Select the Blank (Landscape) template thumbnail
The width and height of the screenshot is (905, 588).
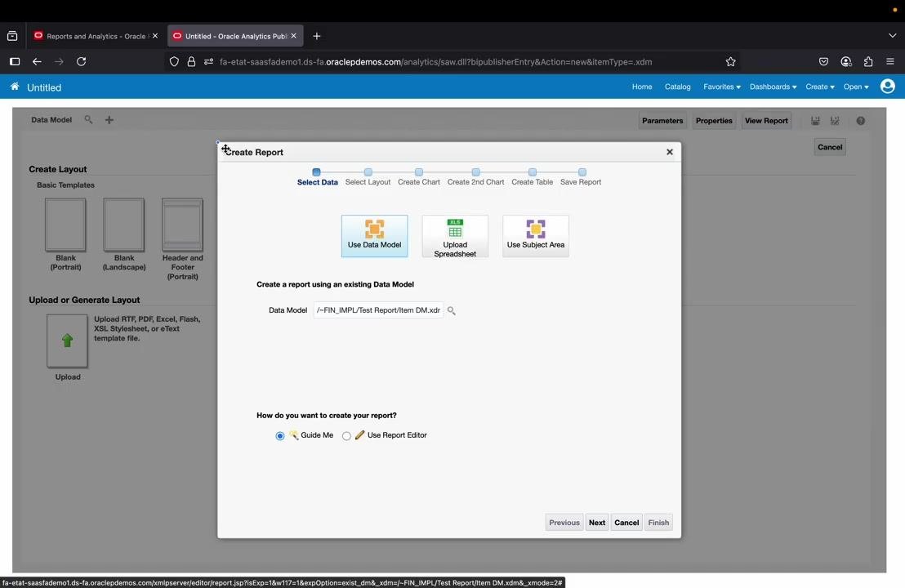click(x=123, y=225)
